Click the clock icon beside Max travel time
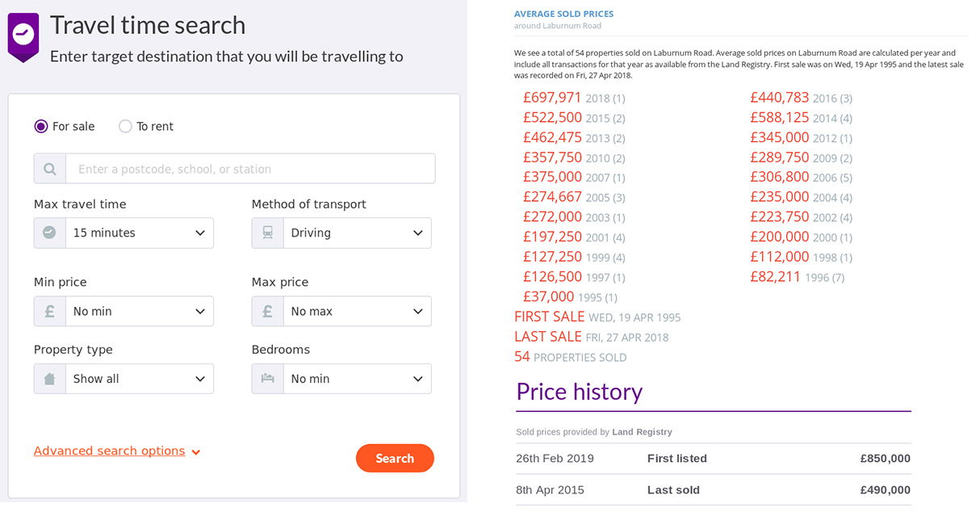 (50, 233)
